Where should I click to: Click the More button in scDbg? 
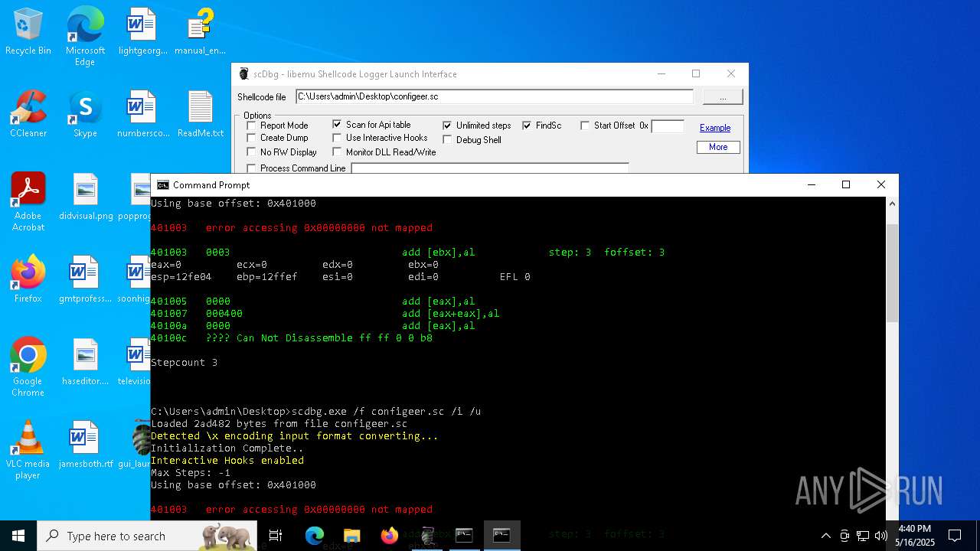pyautogui.click(x=718, y=147)
